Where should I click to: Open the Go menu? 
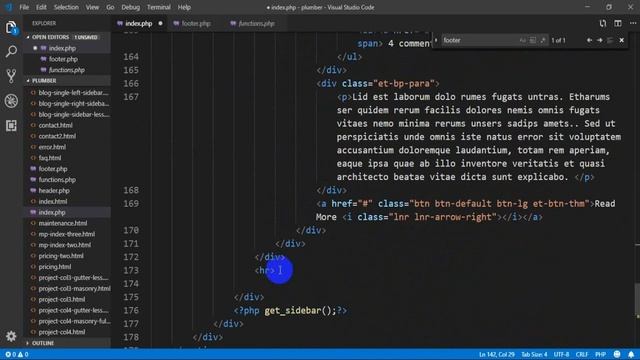click(110, 7)
